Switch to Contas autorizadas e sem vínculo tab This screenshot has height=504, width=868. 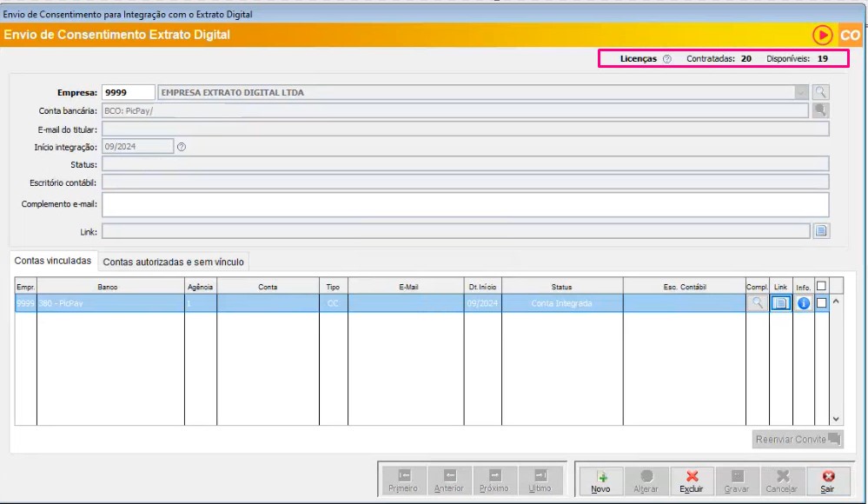[x=174, y=262]
